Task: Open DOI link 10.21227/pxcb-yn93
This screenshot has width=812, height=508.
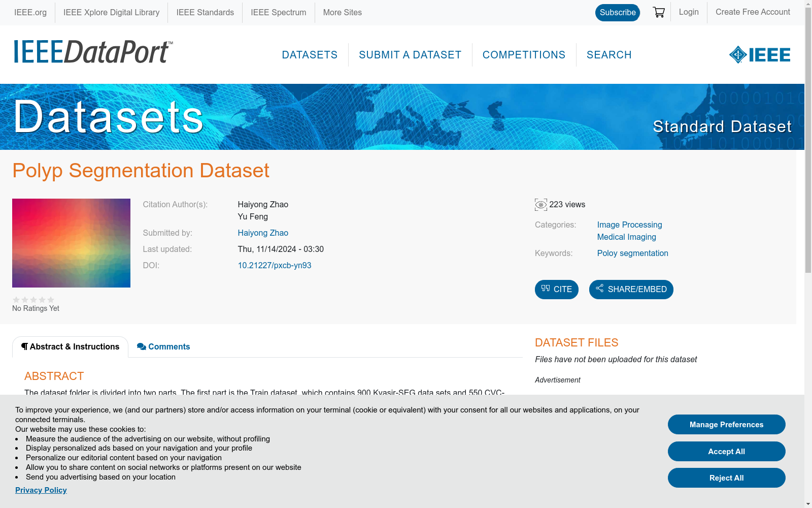Action: pyautogui.click(x=275, y=266)
